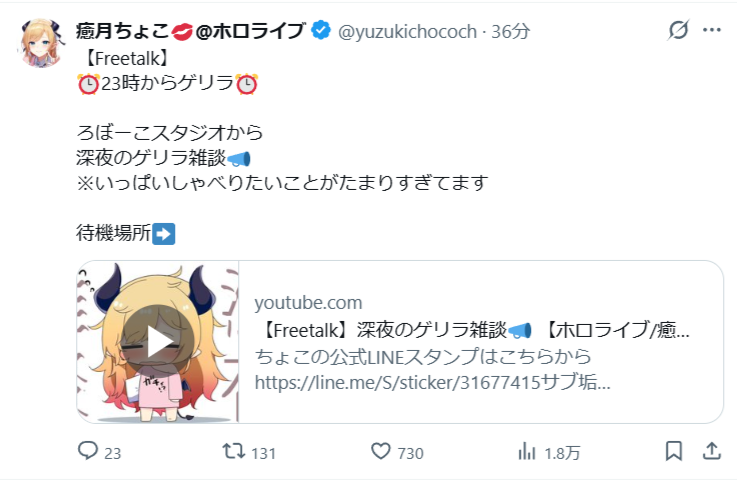Screen dimensions: 737x480
Task: Click the retweet arrows icon
Action: coord(234,451)
